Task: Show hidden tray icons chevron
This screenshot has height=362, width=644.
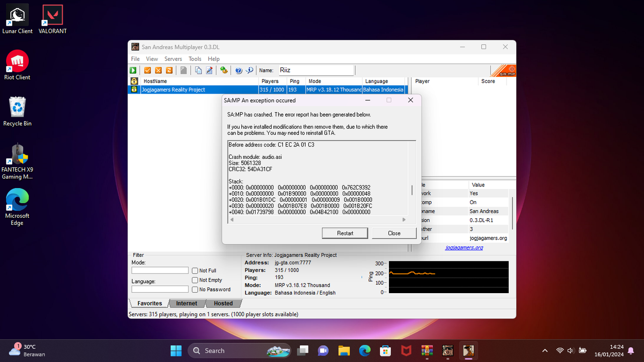Action: (x=545, y=350)
